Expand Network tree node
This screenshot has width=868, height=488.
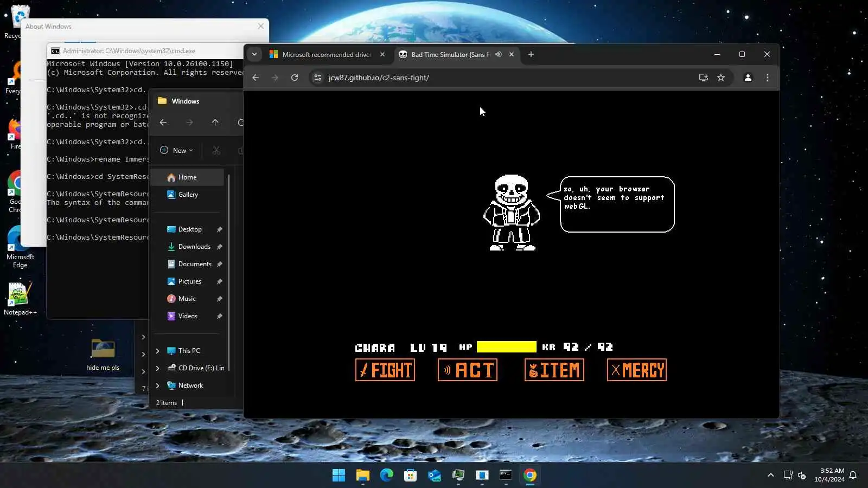click(158, 386)
